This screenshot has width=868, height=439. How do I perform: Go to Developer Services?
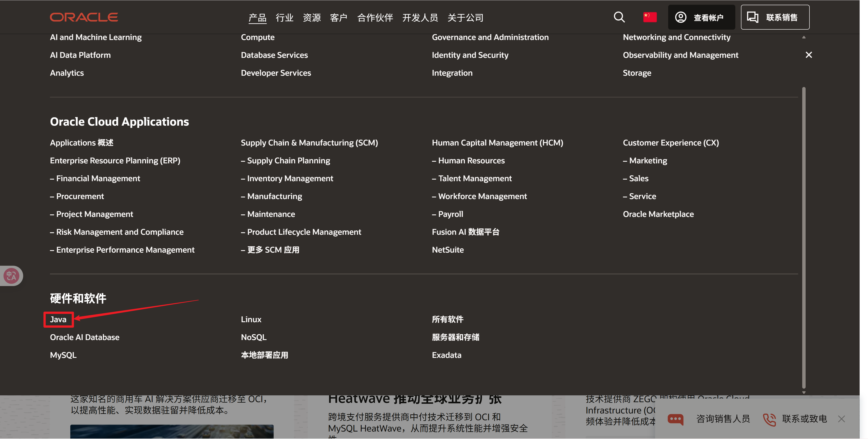pyautogui.click(x=276, y=73)
